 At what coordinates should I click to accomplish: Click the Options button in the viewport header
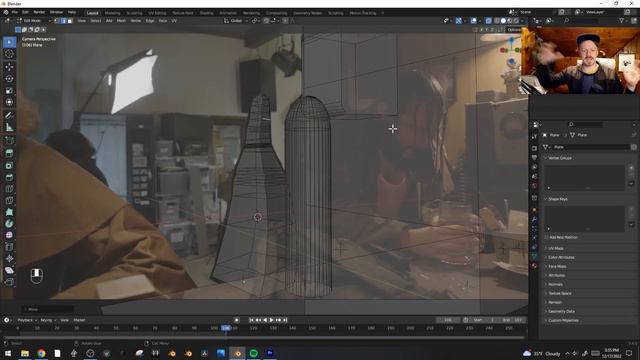514,30
